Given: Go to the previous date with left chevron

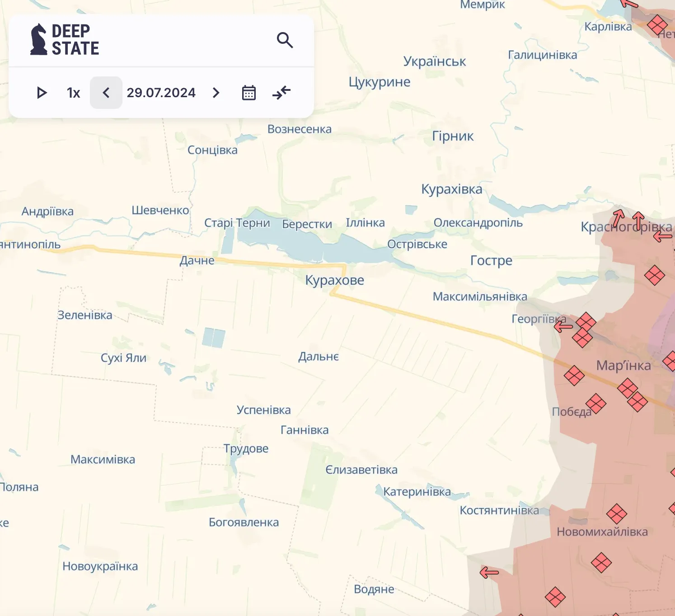Looking at the screenshot, I should coord(106,93).
